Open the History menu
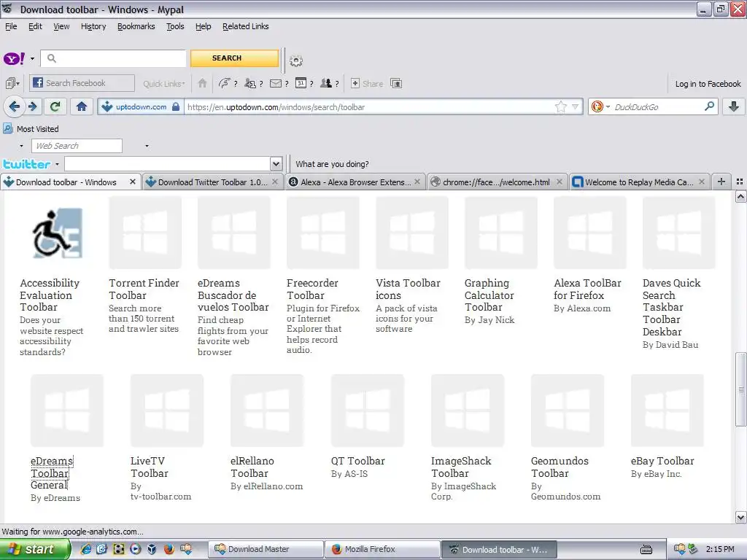The width and height of the screenshot is (747, 560). 93,27
